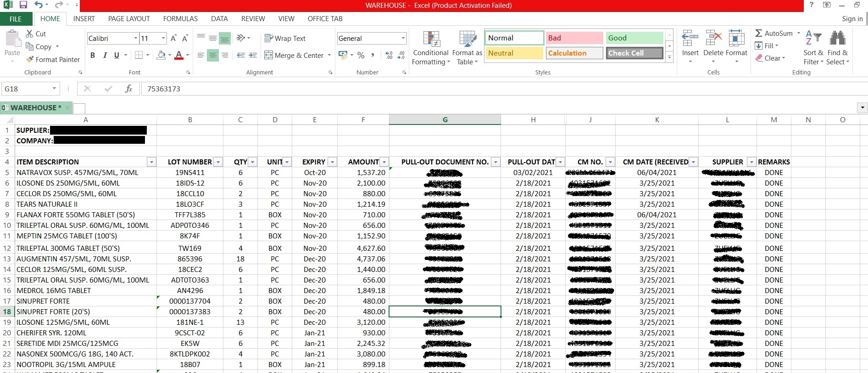This screenshot has width=868, height=373.
Task: Open the Borders tool
Action: coord(139,55)
